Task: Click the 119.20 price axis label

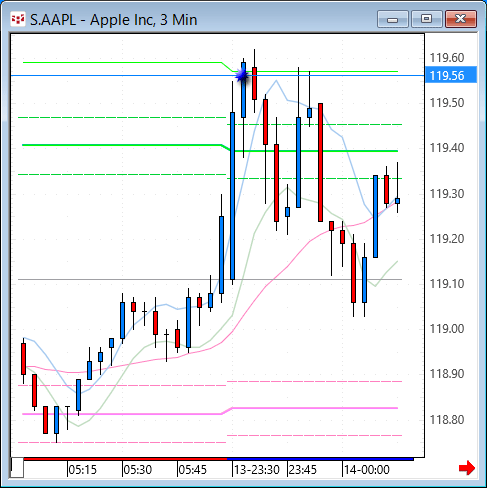Action: click(447, 239)
